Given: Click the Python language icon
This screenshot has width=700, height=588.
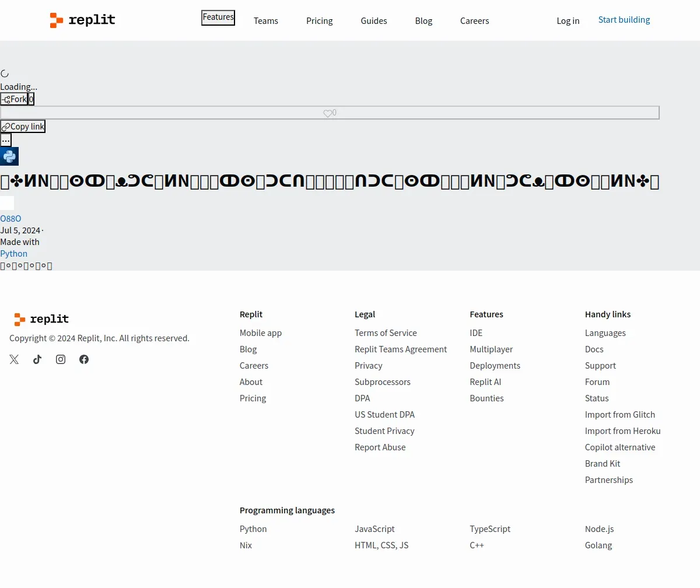Looking at the screenshot, I should tap(9, 156).
